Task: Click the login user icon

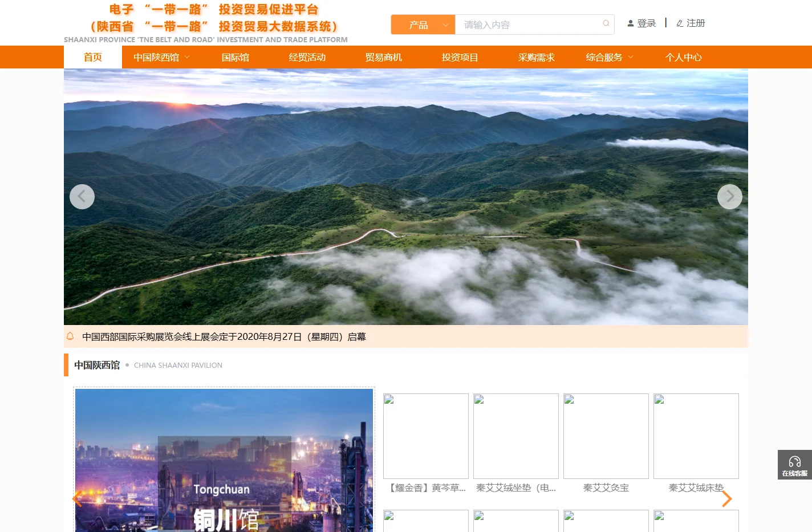Action: [631, 23]
